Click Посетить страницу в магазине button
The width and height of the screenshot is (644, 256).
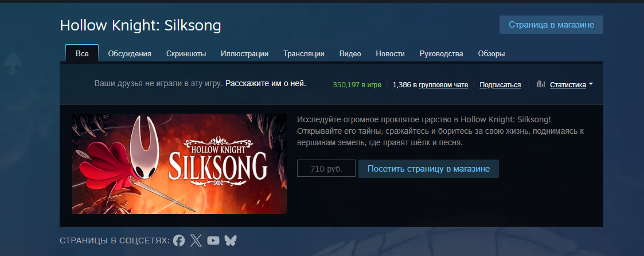pos(428,169)
